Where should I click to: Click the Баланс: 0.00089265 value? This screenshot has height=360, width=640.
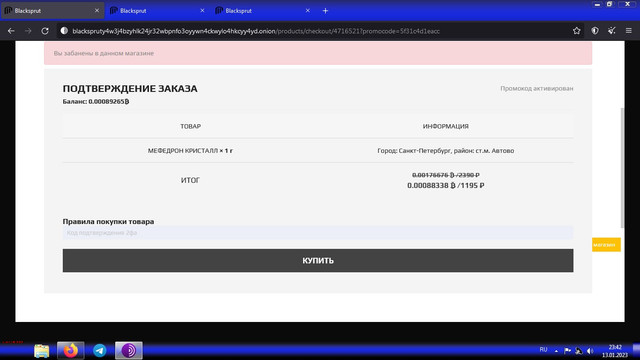[96, 101]
